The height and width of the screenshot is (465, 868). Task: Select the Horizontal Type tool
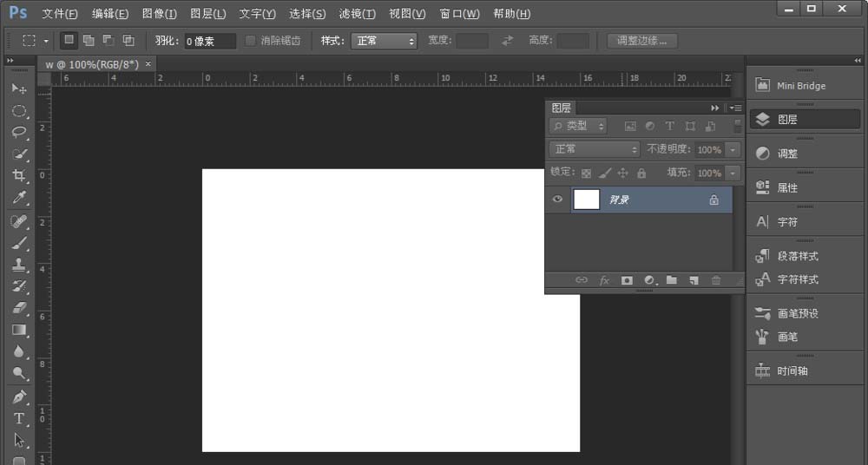[18, 418]
